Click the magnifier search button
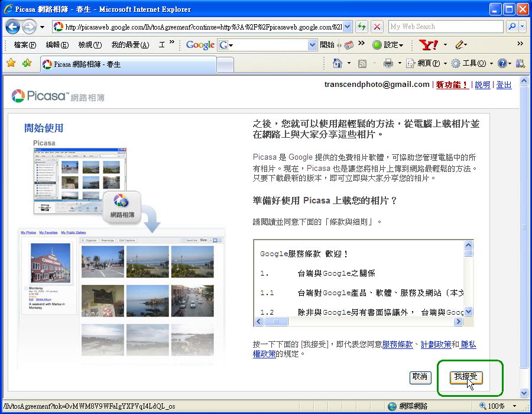Image resolution: width=532 pixels, height=414 pixels. coord(512,27)
